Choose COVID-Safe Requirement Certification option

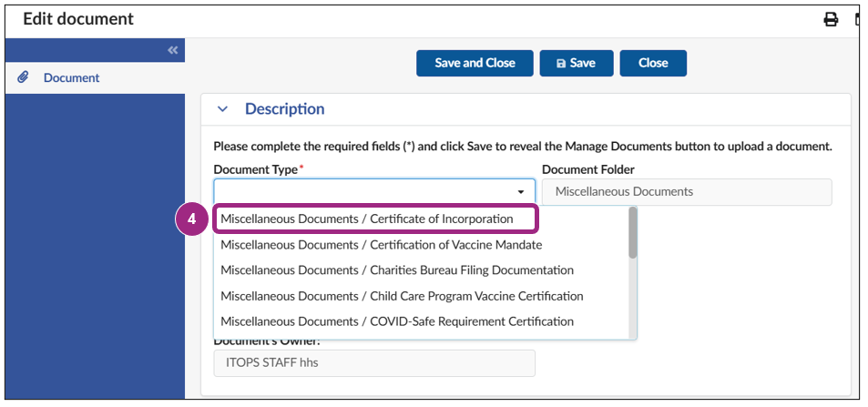tap(397, 321)
